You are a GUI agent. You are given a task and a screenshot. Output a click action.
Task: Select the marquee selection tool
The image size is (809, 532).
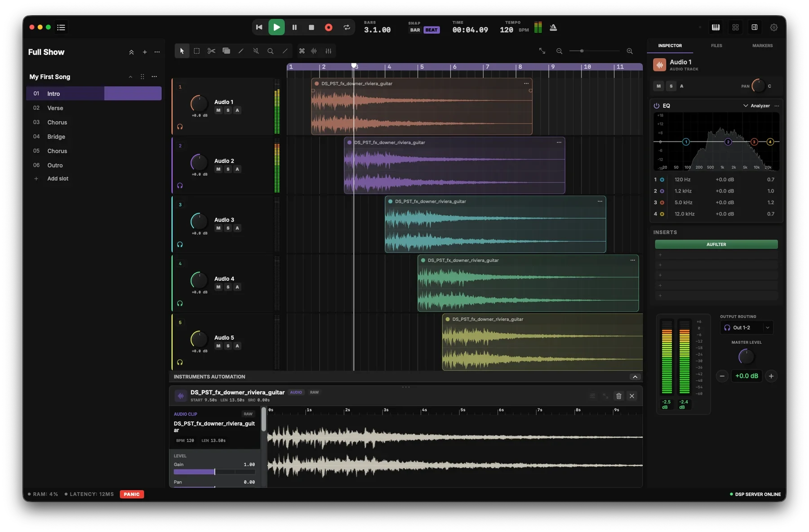(x=196, y=51)
